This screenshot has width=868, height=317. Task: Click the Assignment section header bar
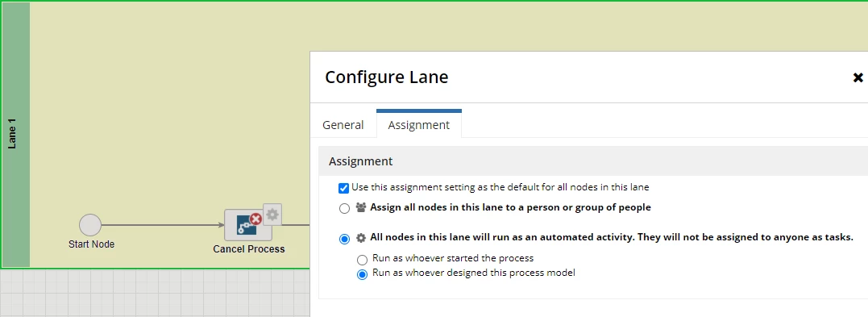(x=593, y=161)
